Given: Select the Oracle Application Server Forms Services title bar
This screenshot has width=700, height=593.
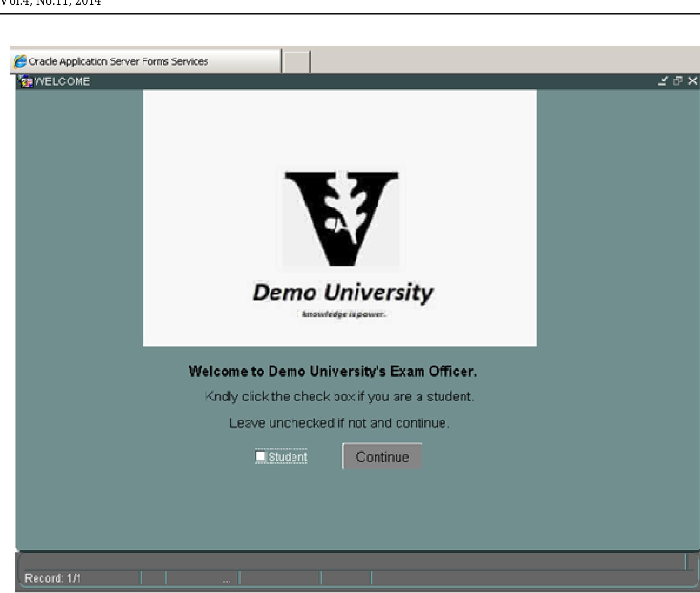Looking at the screenshot, I should click(118, 61).
